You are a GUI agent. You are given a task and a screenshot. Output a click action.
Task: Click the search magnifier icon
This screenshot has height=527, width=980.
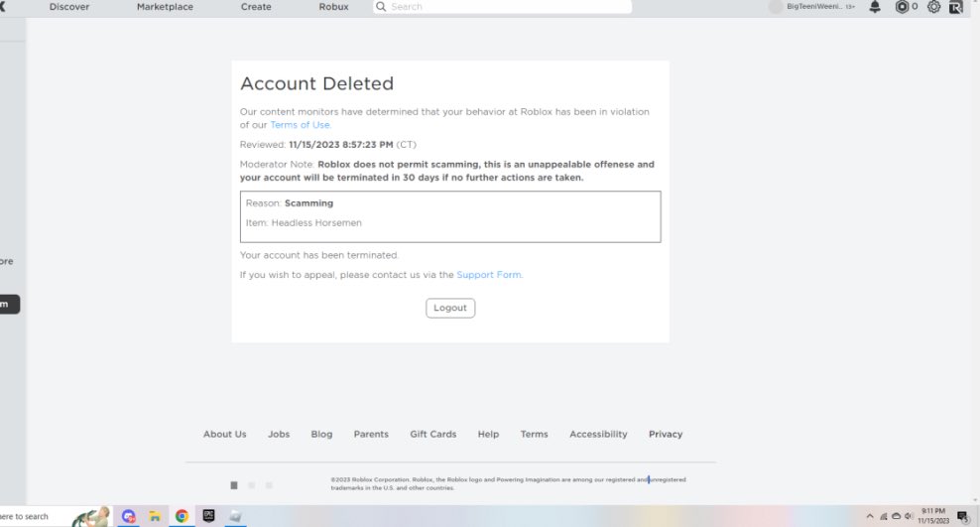[x=381, y=7]
